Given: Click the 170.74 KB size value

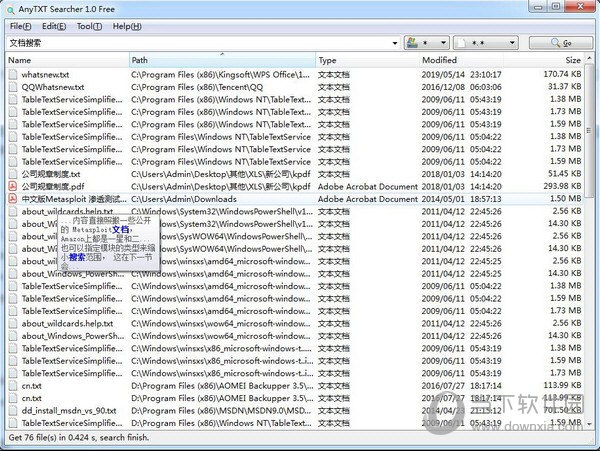Looking at the screenshot, I should 562,74.
